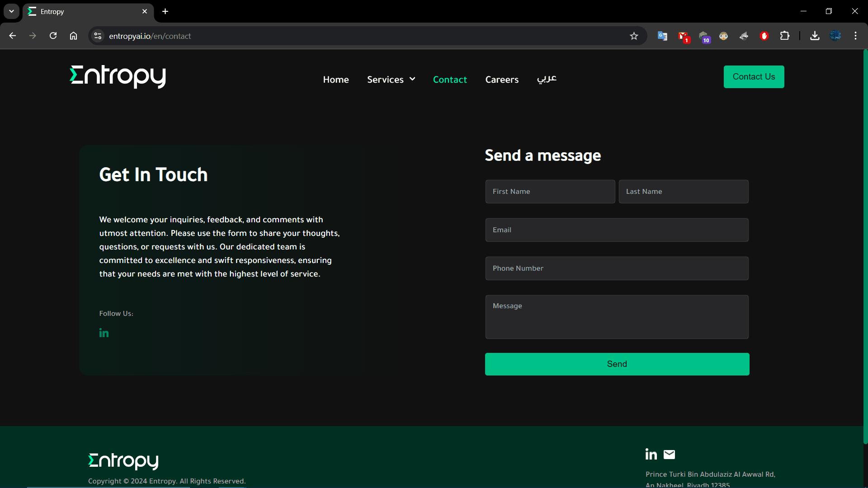
Task: Click the footer email envelope icon
Action: coord(669,455)
